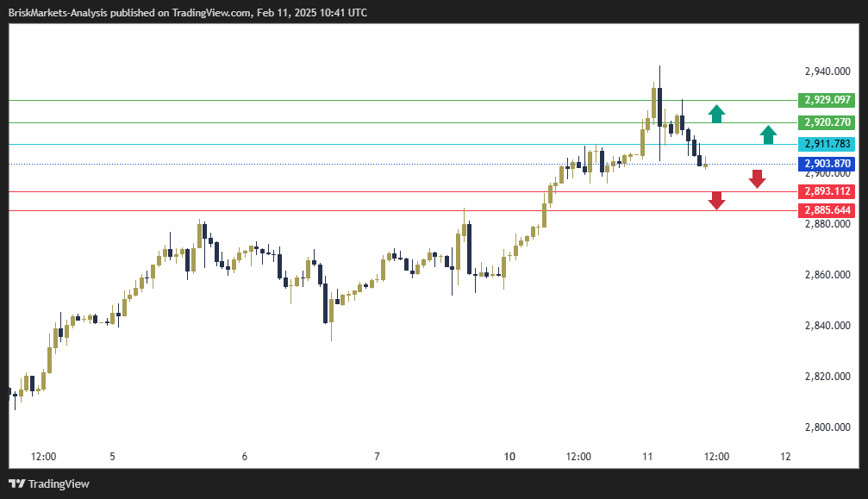Image resolution: width=868 pixels, height=499 pixels.
Task: Select the green 2,920.270 price label
Action: coord(827,122)
